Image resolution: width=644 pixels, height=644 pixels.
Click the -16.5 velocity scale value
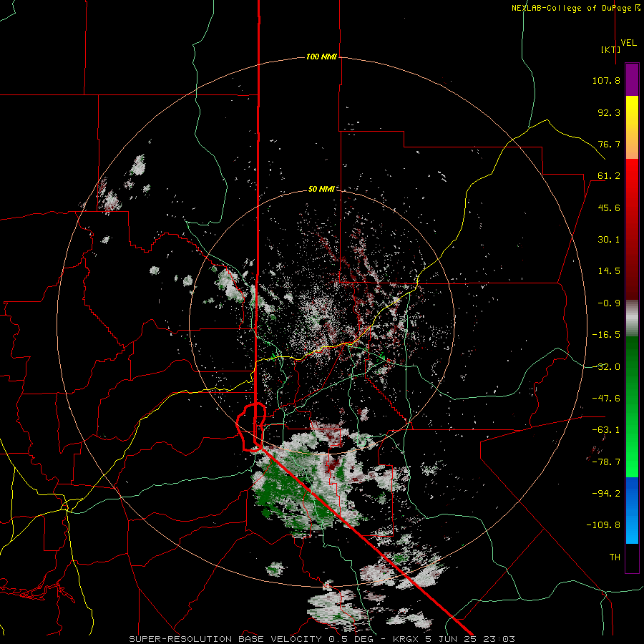pos(606,335)
